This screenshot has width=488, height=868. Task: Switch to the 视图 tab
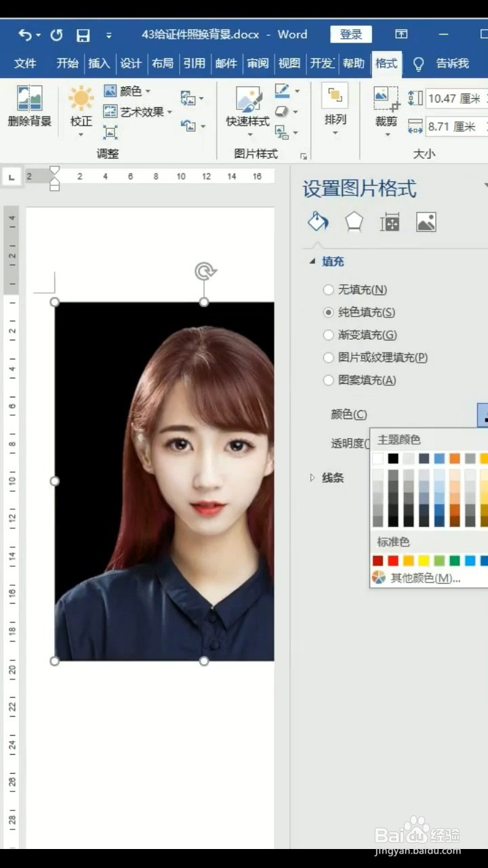pos(289,63)
